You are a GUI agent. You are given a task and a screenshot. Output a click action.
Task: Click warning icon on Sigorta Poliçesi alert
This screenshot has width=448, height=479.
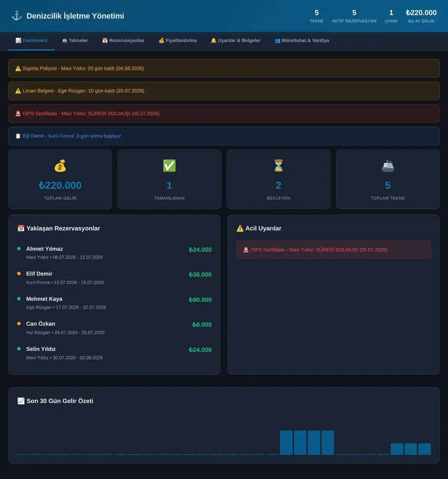click(18, 68)
